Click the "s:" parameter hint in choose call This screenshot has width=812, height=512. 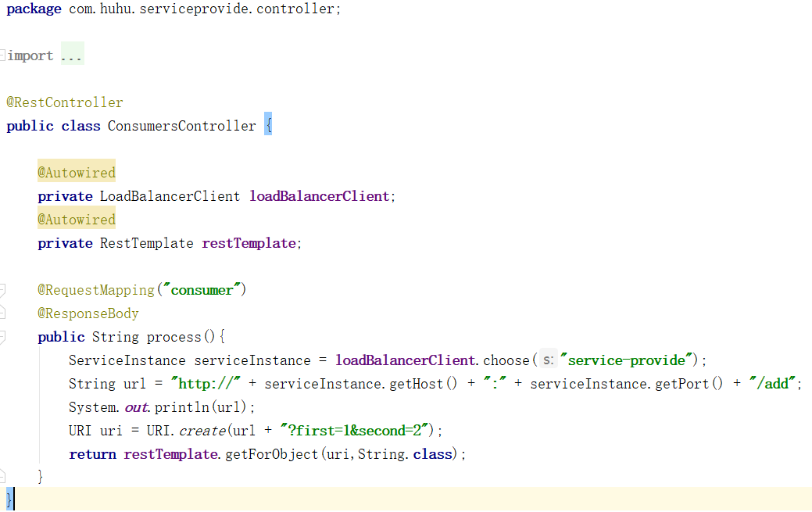548,360
